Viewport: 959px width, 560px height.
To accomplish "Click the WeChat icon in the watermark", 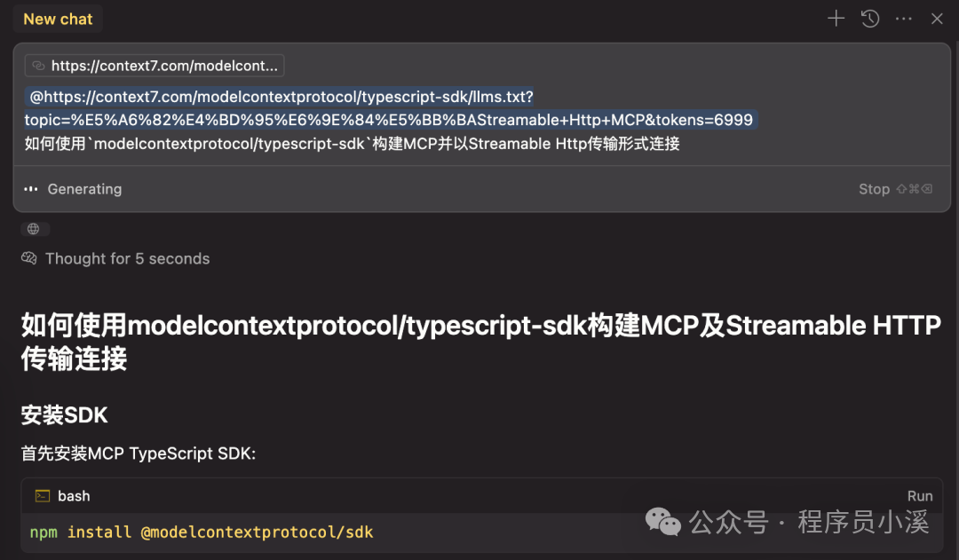I will coord(663,524).
